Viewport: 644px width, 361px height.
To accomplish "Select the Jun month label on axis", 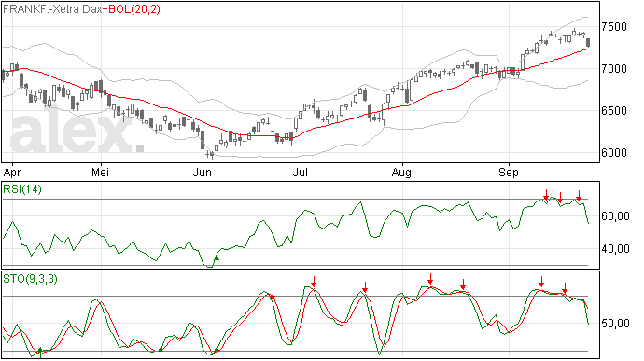I will tap(203, 173).
